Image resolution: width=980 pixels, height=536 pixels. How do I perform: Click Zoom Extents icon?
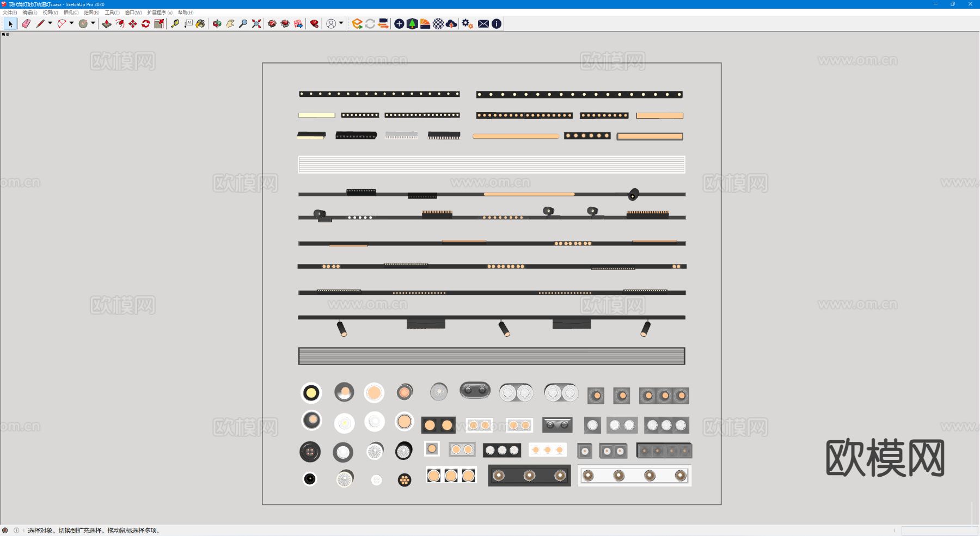(256, 24)
